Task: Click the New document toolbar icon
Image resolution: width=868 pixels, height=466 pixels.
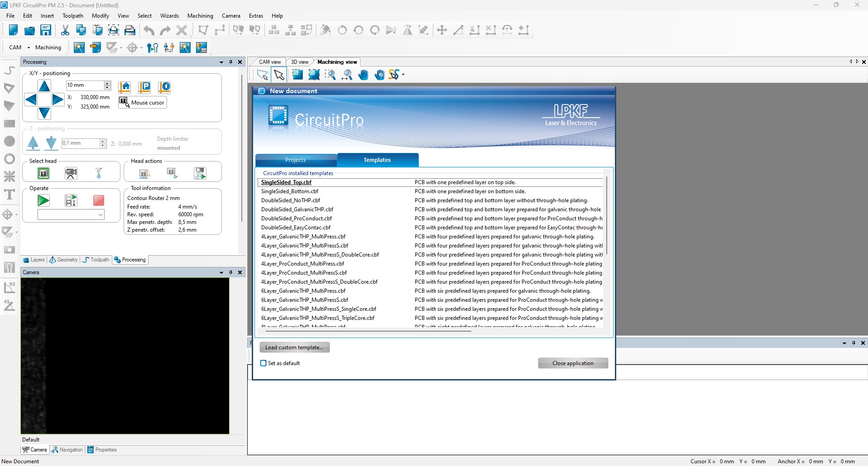Action: click(13, 30)
